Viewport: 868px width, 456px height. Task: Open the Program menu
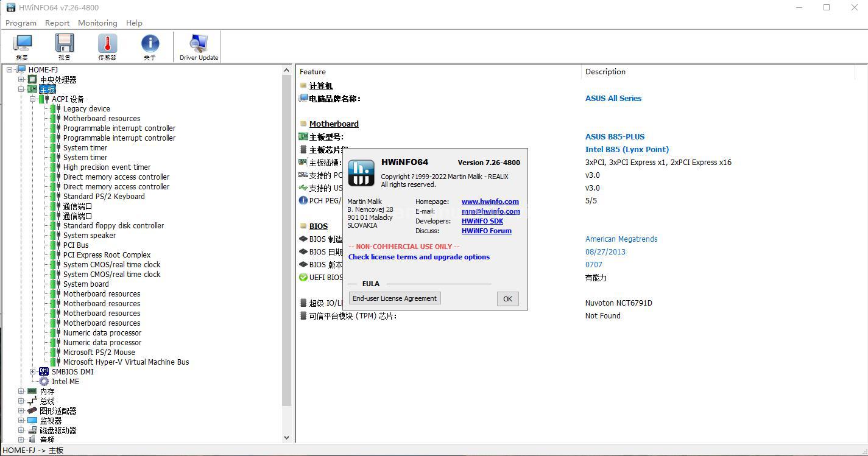point(21,23)
